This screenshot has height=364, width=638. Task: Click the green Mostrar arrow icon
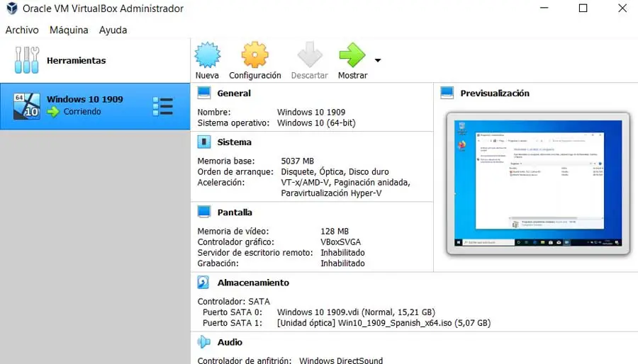pyautogui.click(x=352, y=55)
